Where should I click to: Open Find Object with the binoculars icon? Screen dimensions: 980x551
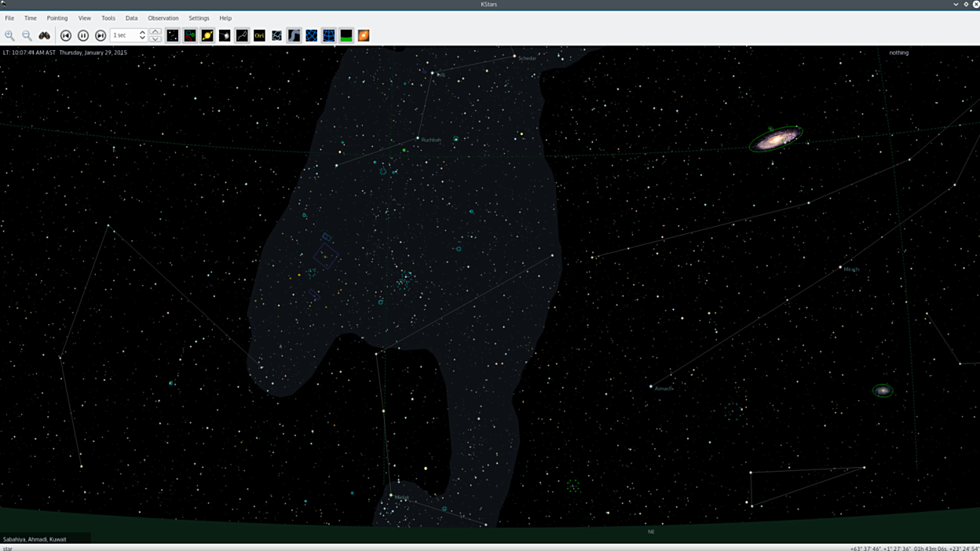(45, 35)
